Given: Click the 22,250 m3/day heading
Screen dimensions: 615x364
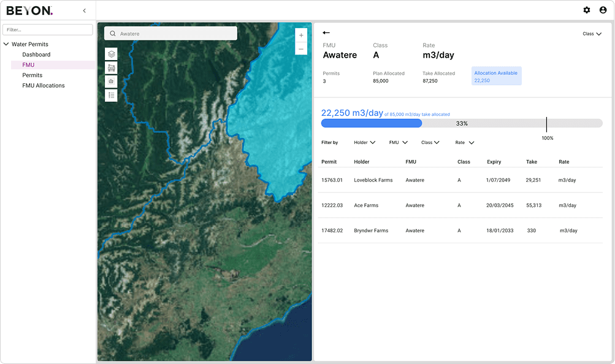Looking at the screenshot, I should click(352, 113).
